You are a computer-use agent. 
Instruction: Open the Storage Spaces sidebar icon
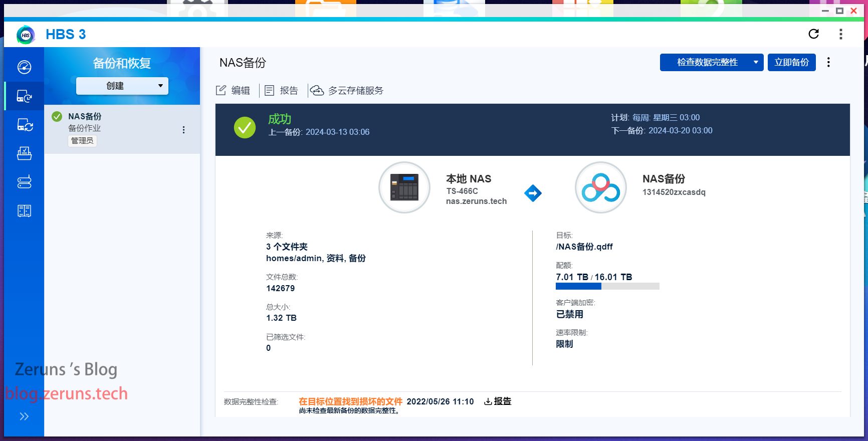coord(24,182)
